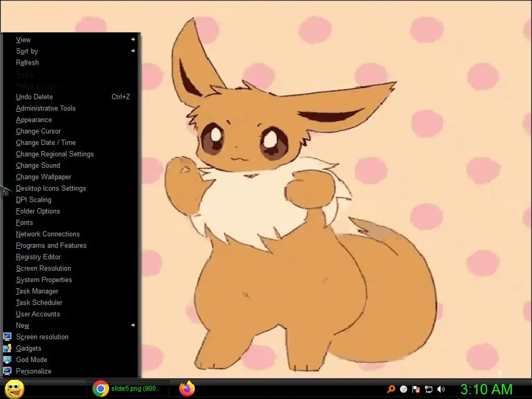The width and height of the screenshot is (532, 399).
Task: Click the God Mode text label
Action: pyautogui.click(x=32, y=360)
